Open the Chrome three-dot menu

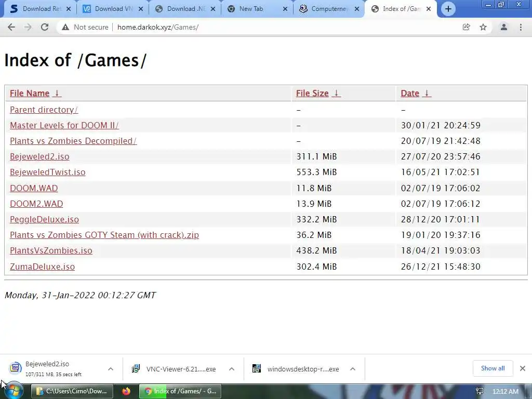click(x=521, y=27)
